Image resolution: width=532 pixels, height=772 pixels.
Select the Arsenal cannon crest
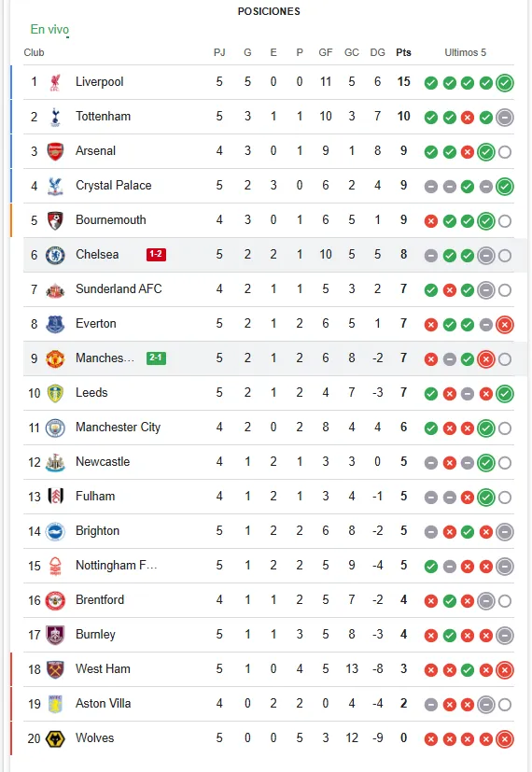coord(55,151)
